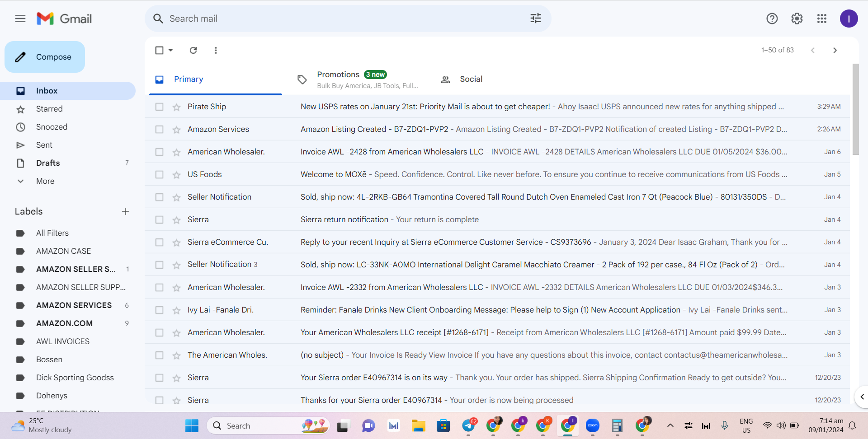Screen dimensions: 868x439
Task: Open the Inbox folder
Action: click(x=68, y=91)
